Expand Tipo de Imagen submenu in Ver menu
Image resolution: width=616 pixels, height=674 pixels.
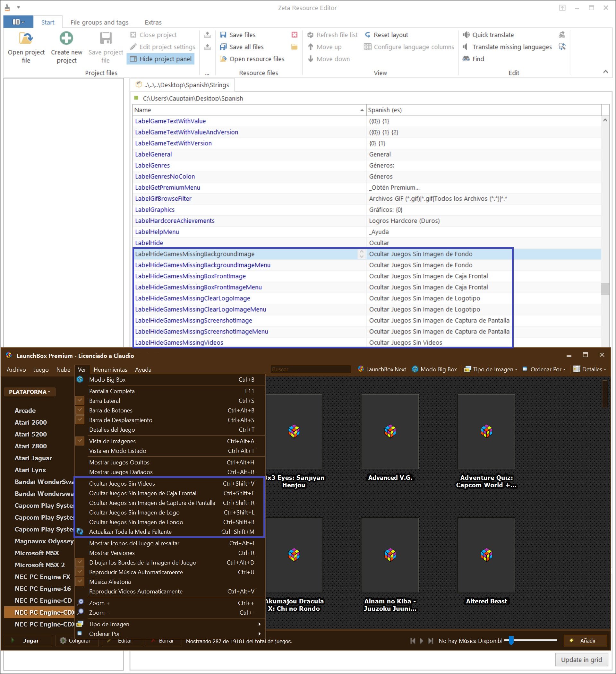(170, 624)
